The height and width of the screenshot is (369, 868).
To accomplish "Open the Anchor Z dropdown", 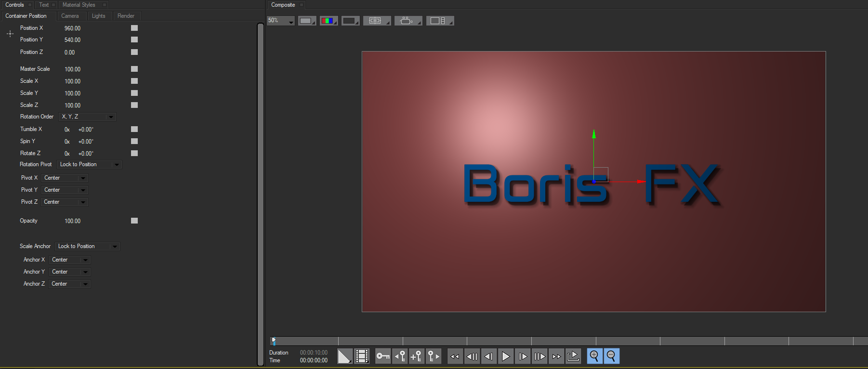I will pos(70,284).
